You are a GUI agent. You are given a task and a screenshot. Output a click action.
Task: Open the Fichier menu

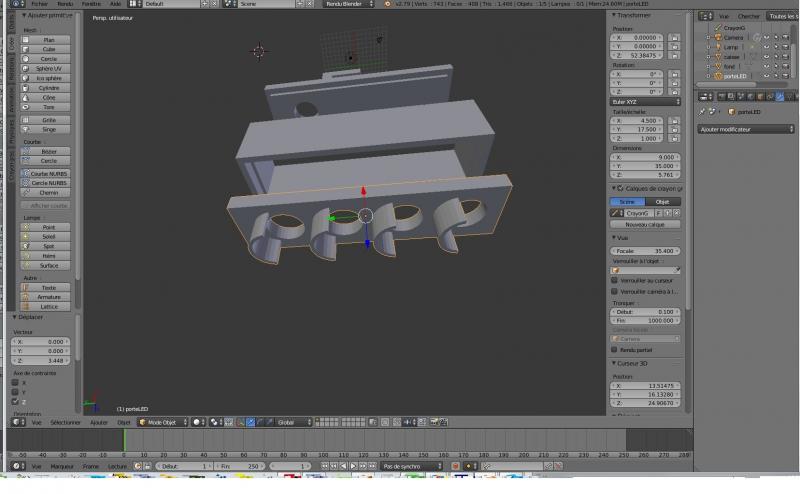click(x=40, y=4)
